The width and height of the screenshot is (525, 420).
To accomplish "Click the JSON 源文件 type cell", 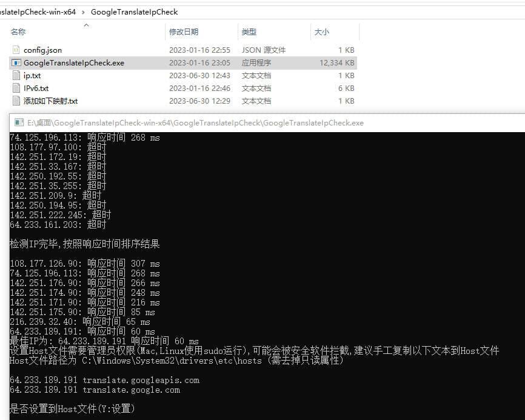I will [263, 50].
